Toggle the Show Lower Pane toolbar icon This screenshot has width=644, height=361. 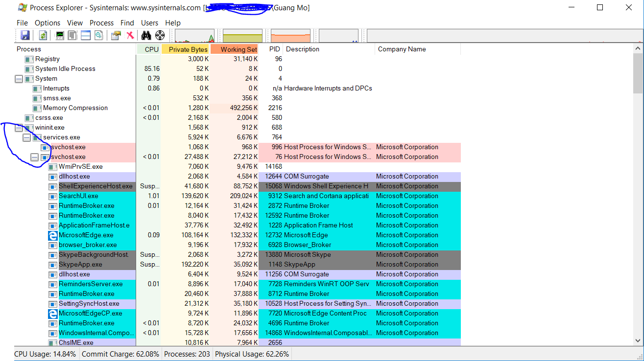click(86, 35)
